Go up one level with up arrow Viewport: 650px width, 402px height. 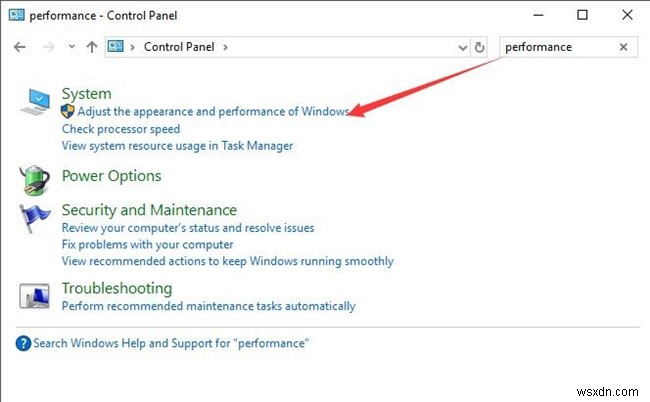click(92, 47)
